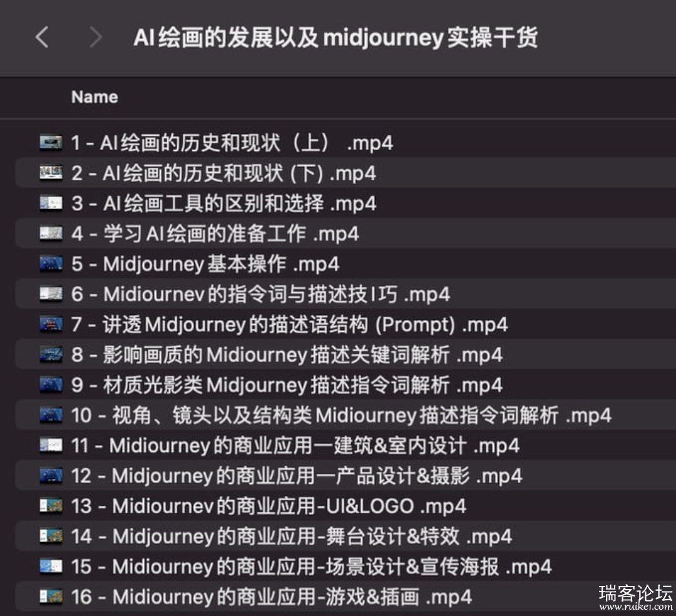This screenshot has width=676, height=616.
Task: Click the video icon for file 14
Action: pyautogui.click(x=51, y=536)
